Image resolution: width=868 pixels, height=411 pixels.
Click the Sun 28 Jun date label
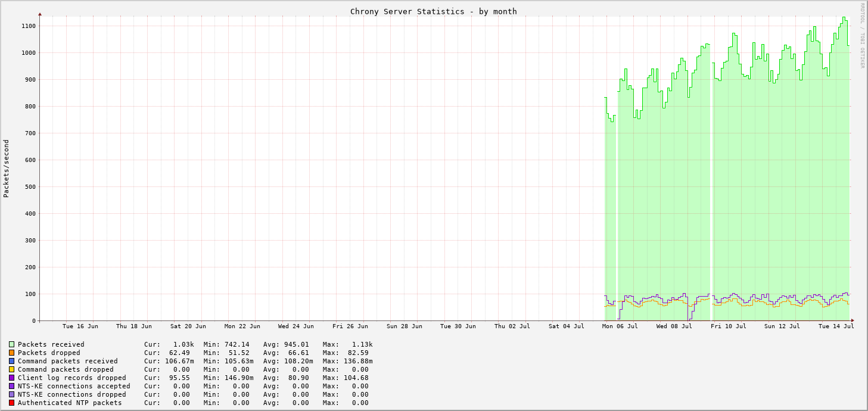[405, 326]
